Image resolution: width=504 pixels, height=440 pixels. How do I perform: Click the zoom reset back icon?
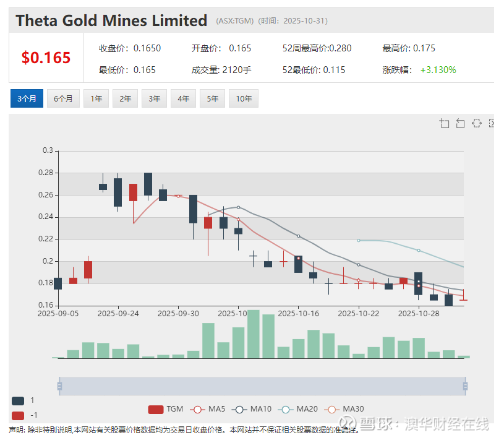pos(460,123)
